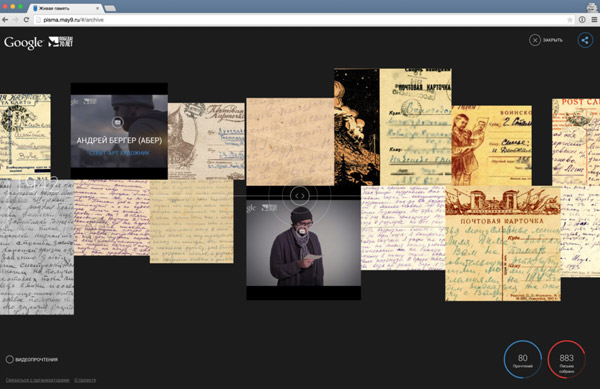Image resolution: width=600 pixels, height=389 pixels.
Task: Bookmark this page with the star icon
Action: coord(570,20)
